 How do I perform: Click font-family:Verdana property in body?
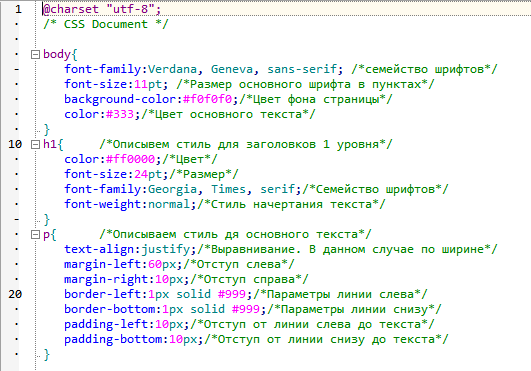130,69
